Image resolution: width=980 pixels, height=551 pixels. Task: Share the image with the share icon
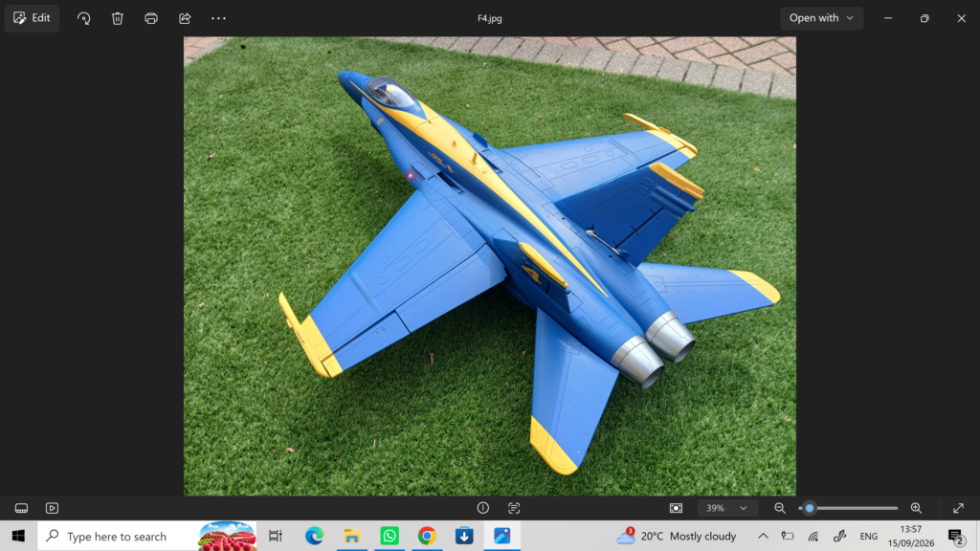(x=185, y=18)
